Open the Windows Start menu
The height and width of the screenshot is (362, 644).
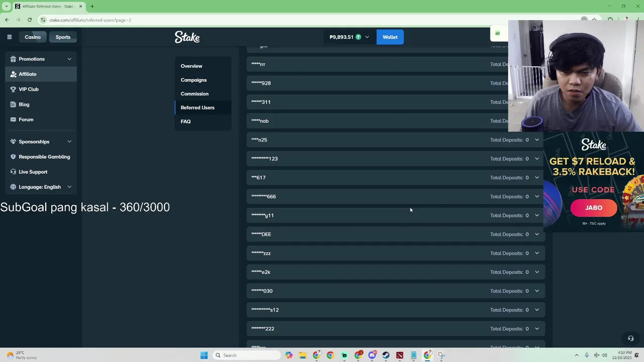click(204, 355)
